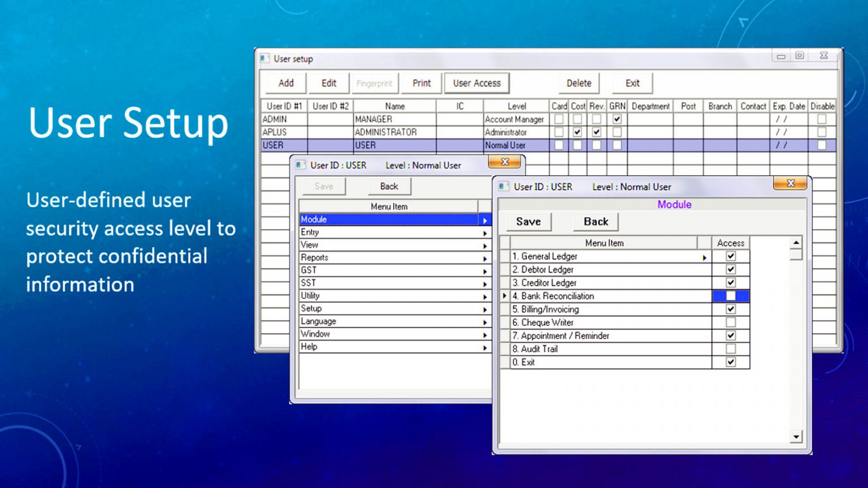The image size is (868, 488).
Task: Click Back in the Module access window
Action: tap(596, 221)
